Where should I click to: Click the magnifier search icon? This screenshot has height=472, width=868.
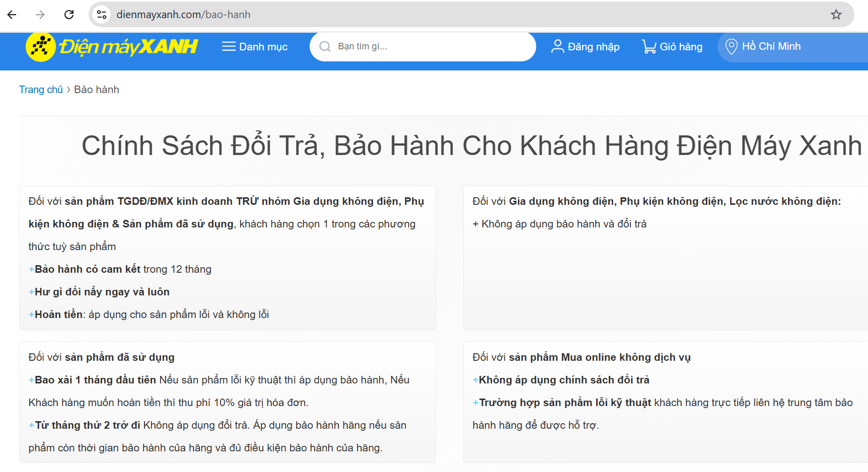click(x=325, y=47)
